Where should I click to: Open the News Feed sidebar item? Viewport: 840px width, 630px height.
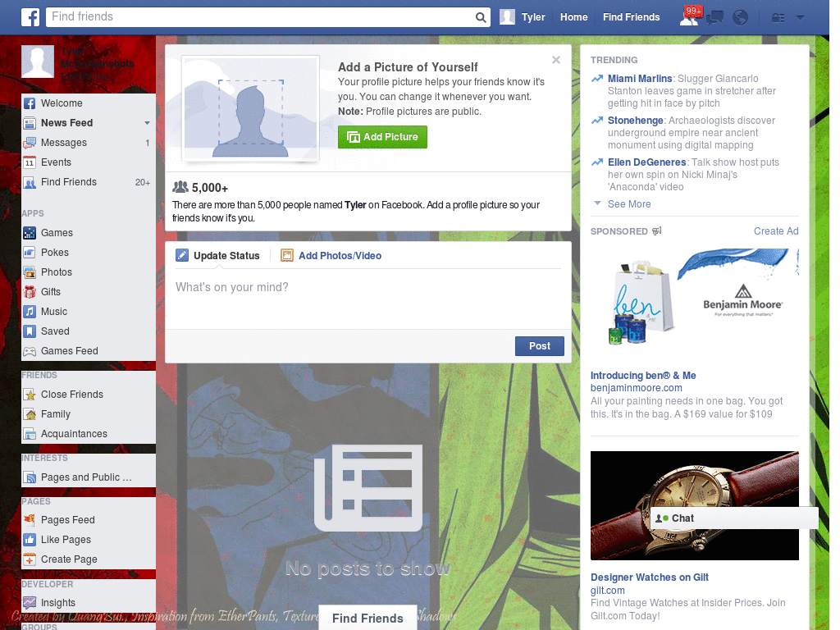point(89,123)
